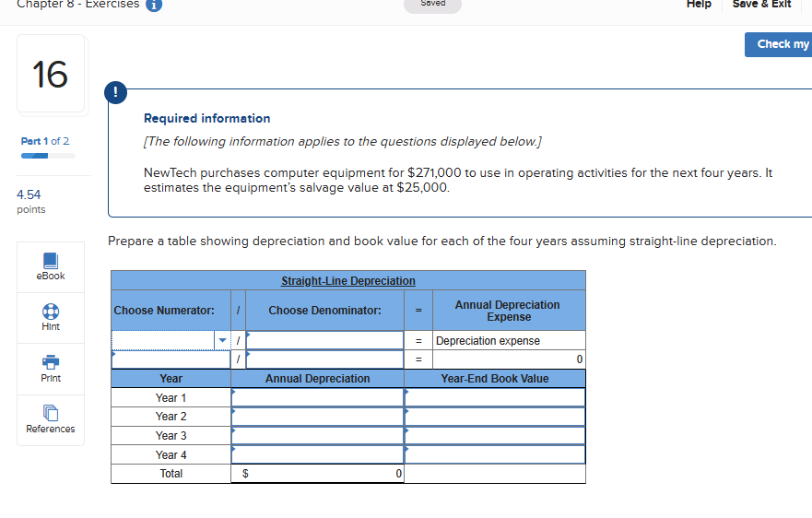This screenshot has width=812, height=518.
Task: Click the Part 1 of 2 progress bar
Action: [x=48, y=156]
